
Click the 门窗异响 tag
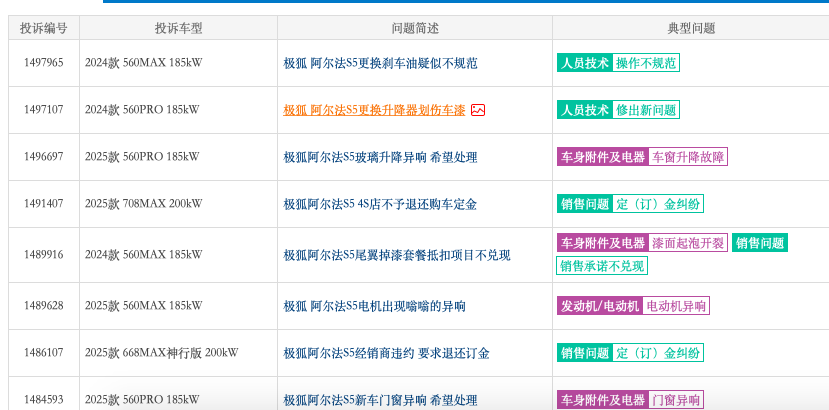pyautogui.click(x=676, y=399)
